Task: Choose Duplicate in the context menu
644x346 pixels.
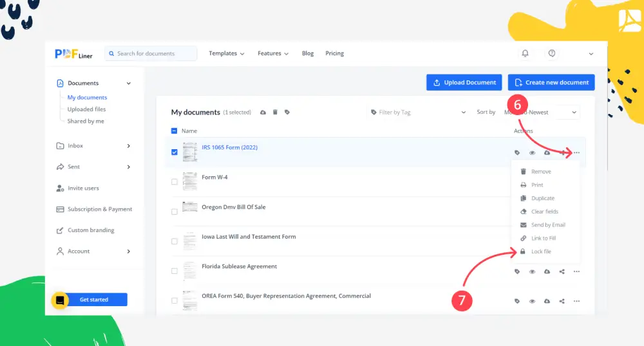Action: [542, 198]
